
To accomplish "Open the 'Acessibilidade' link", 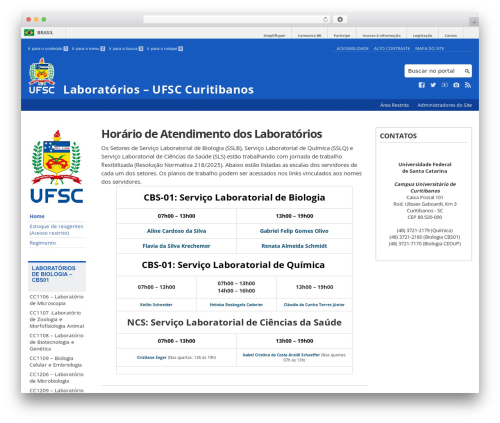I will [352, 49].
